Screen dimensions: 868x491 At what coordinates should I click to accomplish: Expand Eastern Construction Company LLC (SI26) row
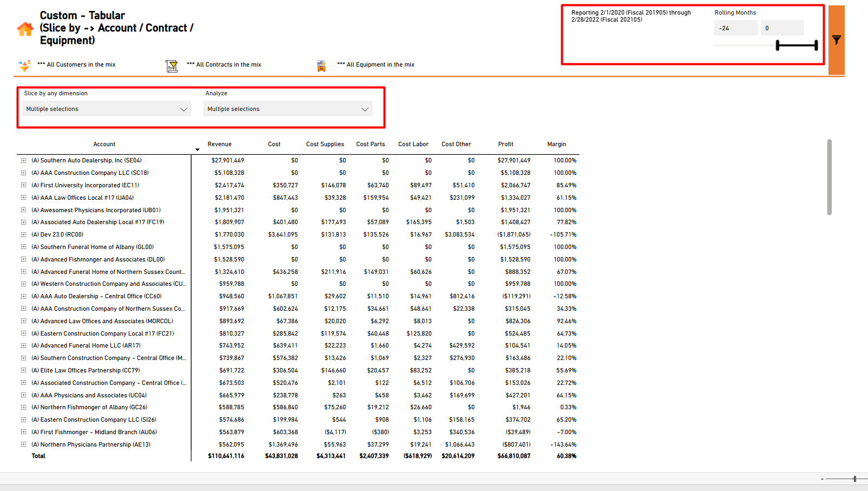(x=24, y=420)
